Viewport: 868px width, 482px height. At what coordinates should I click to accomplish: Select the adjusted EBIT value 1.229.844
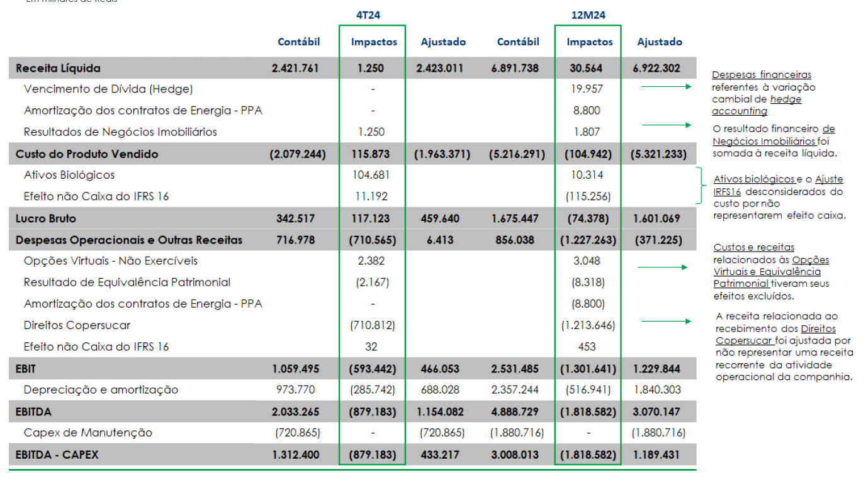coord(657,369)
